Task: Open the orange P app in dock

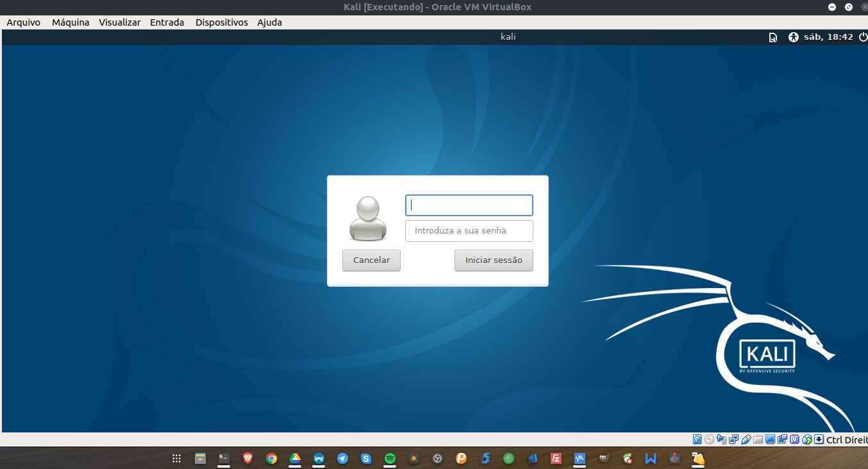Action: pyautogui.click(x=461, y=459)
